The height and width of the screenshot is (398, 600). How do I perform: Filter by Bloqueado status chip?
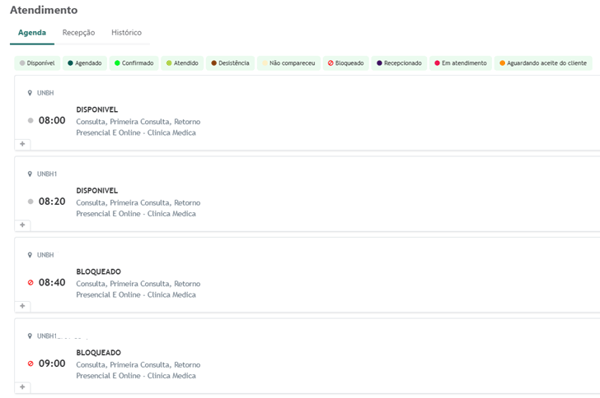pyautogui.click(x=346, y=63)
